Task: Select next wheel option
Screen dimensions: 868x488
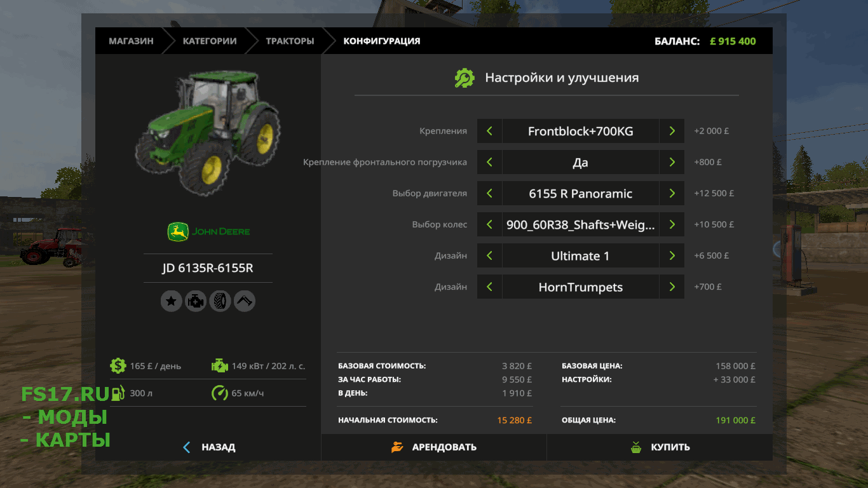Action: [672, 224]
